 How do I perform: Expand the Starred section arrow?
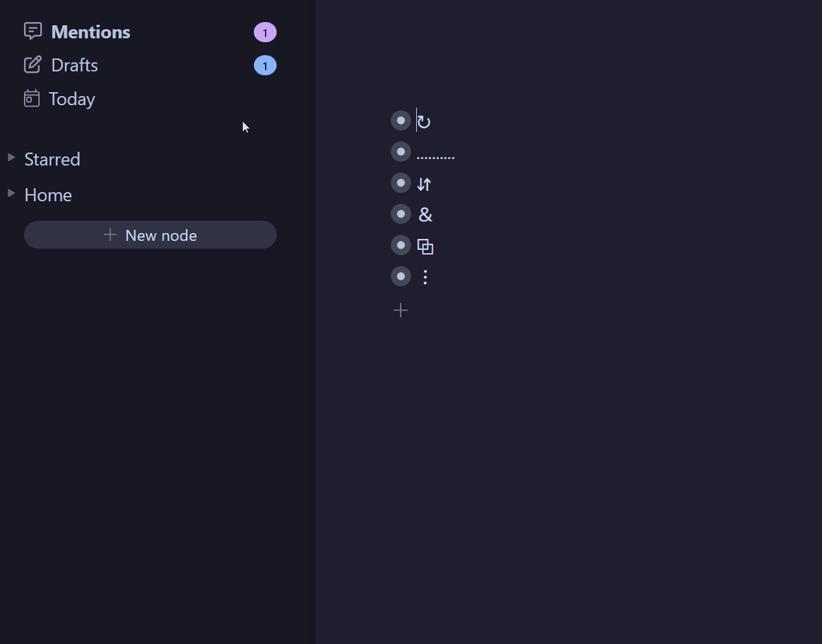[x=11, y=158]
